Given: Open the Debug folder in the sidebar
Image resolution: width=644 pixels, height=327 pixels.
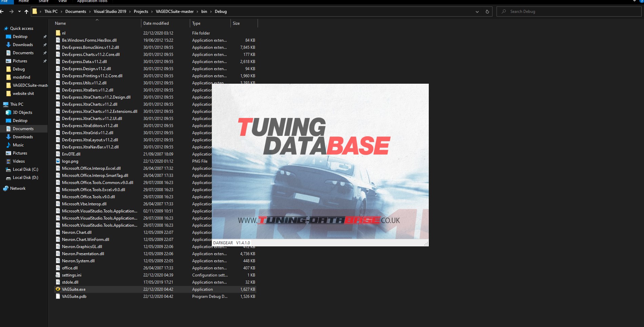Looking at the screenshot, I should pyautogui.click(x=19, y=69).
